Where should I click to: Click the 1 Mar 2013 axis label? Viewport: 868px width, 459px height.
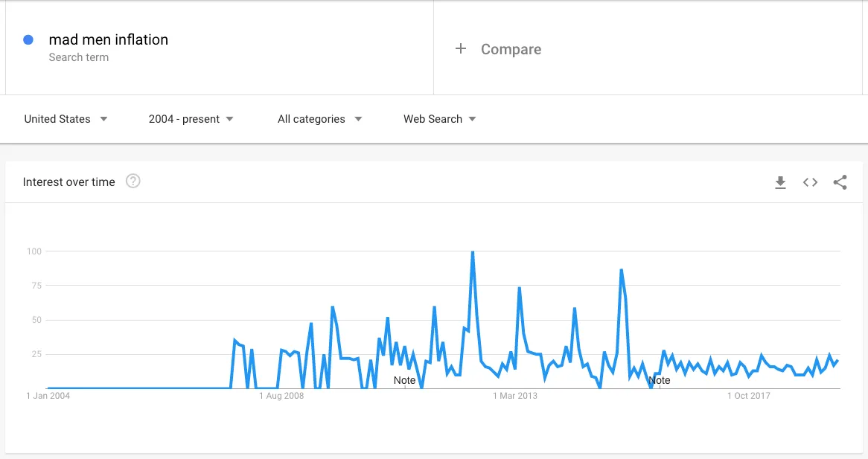(515, 396)
